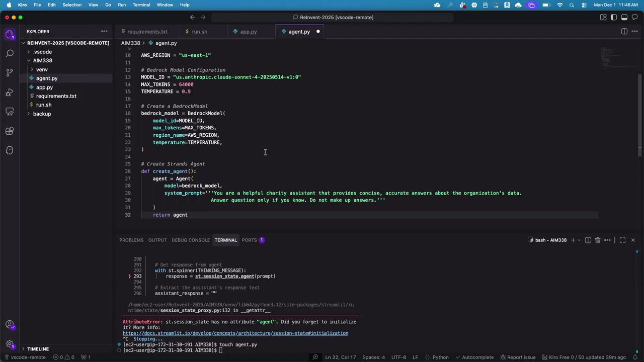Open requirements.txt in the Explorer tree
The width and height of the screenshot is (644, 362).
(56, 96)
